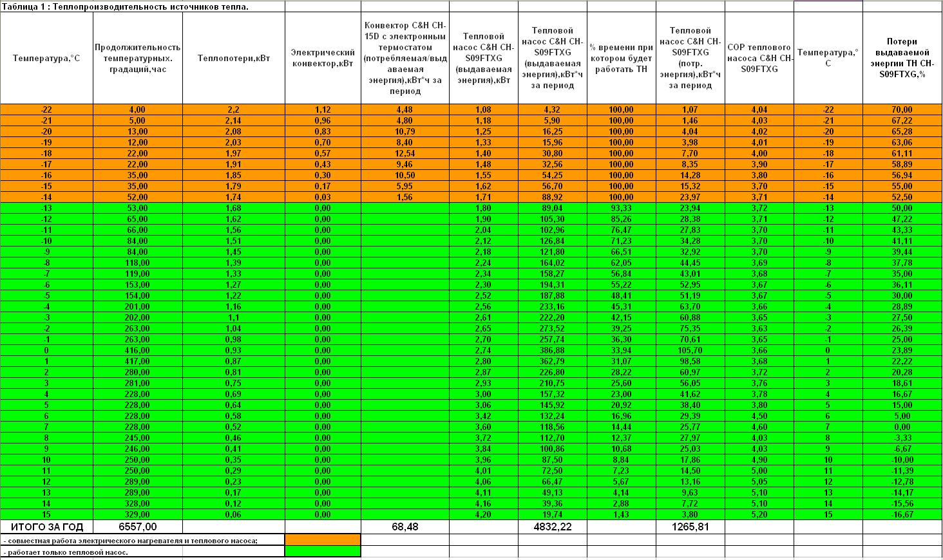Click the 'ИТОГО ЗА ГОД' label cell
The width and height of the screenshot is (943, 560).
[46, 527]
